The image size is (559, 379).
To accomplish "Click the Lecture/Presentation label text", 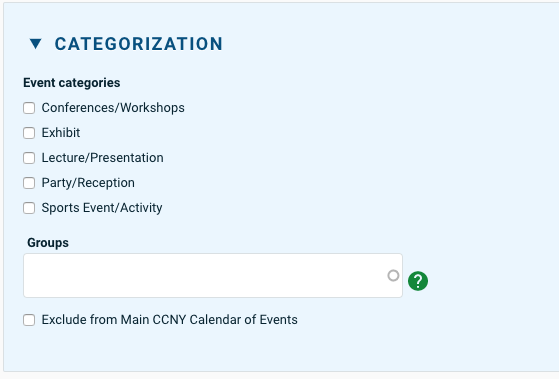I will (x=103, y=158).
